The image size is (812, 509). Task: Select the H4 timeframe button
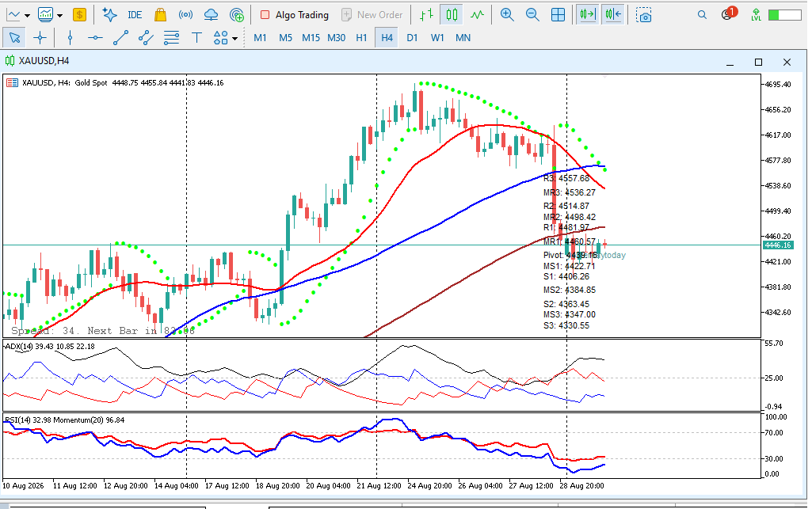pyautogui.click(x=387, y=38)
